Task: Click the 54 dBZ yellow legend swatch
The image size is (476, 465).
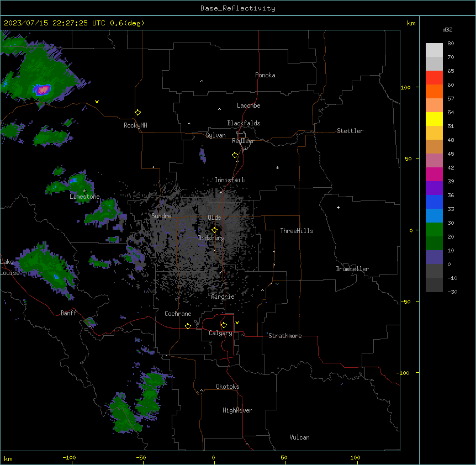Action: point(434,119)
